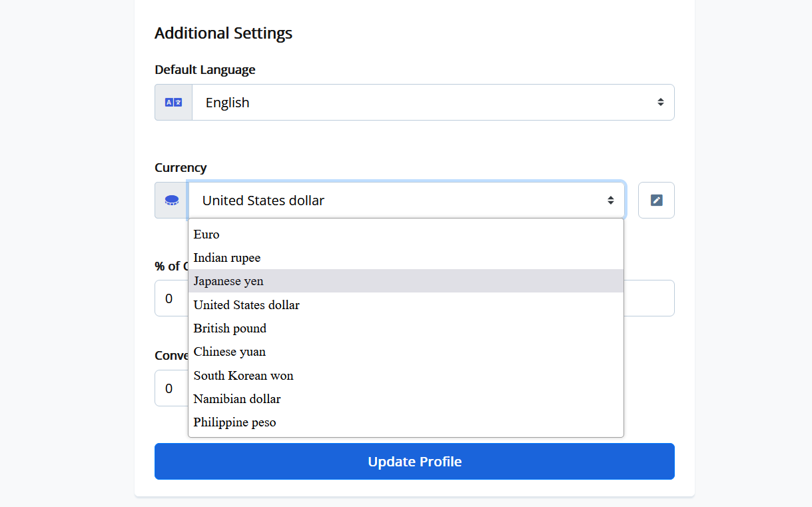The image size is (812, 507).
Task: Click the Additional Settings heading
Action: [223, 33]
